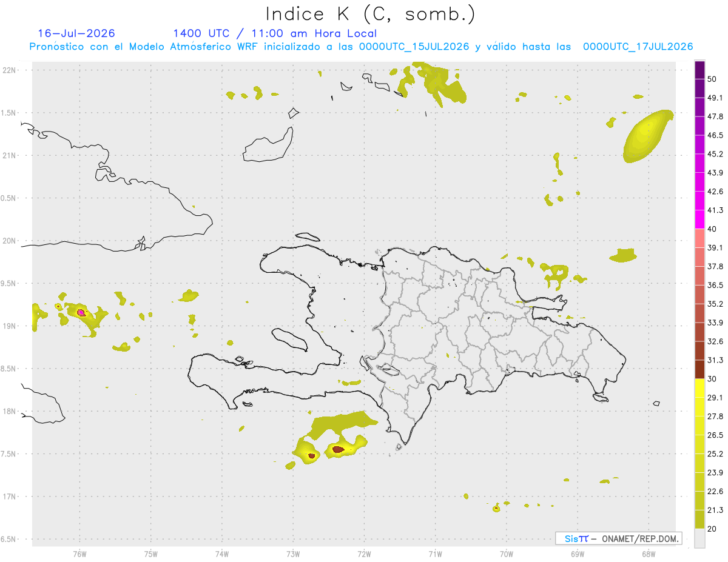Click the "71W" longitude label
The width and height of the screenshot is (728, 562).
(x=435, y=554)
